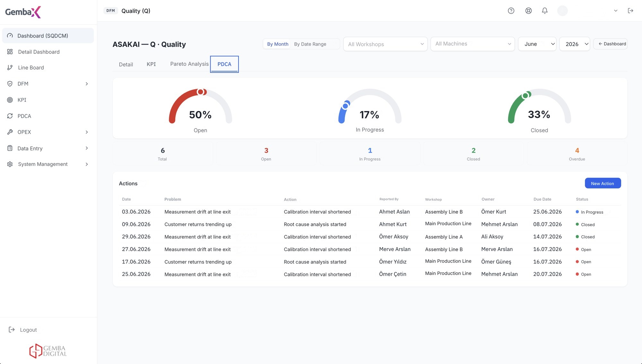Screen dimensions: 642x364
Task: Switch to the Detail tab
Action: [x=126, y=64]
